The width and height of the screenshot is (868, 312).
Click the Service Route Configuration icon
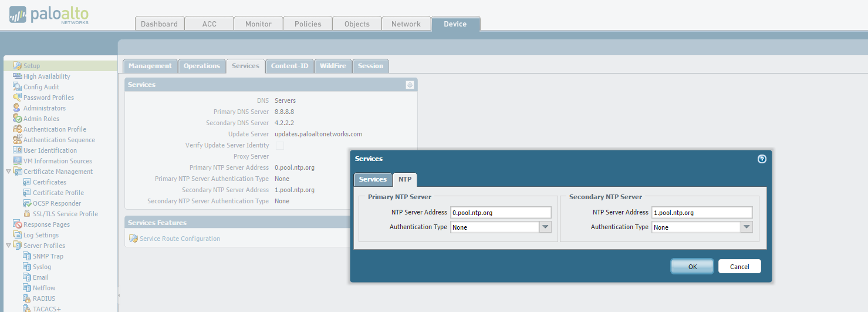click(x=133, y=239)
